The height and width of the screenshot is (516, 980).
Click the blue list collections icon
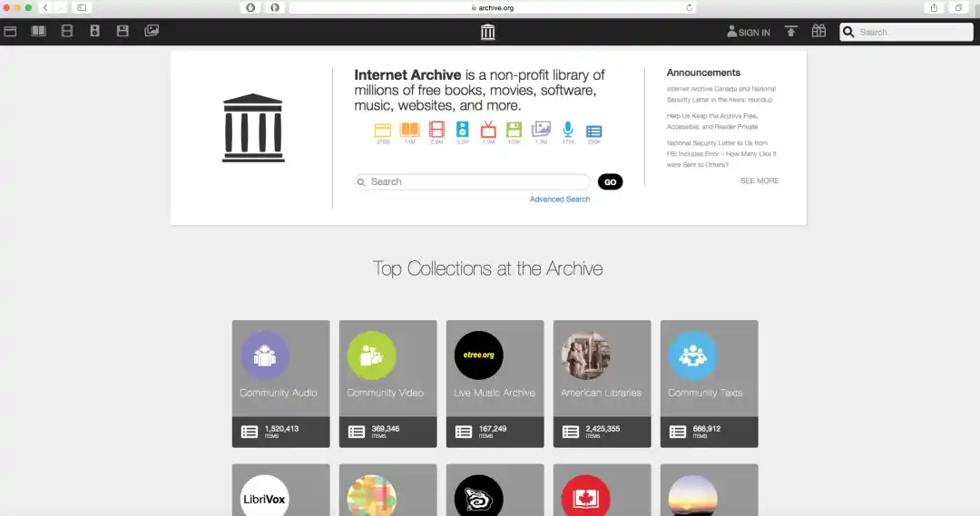pos(593,131)
